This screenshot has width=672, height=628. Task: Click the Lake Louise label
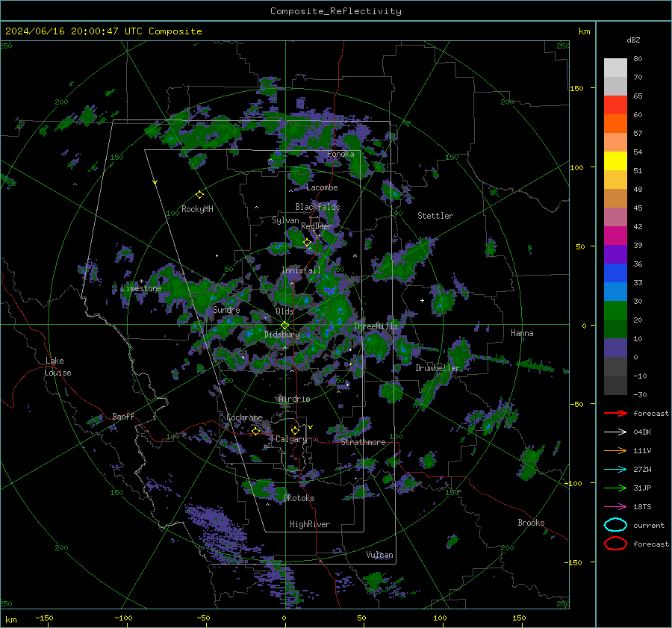click(x=58, y=367)
